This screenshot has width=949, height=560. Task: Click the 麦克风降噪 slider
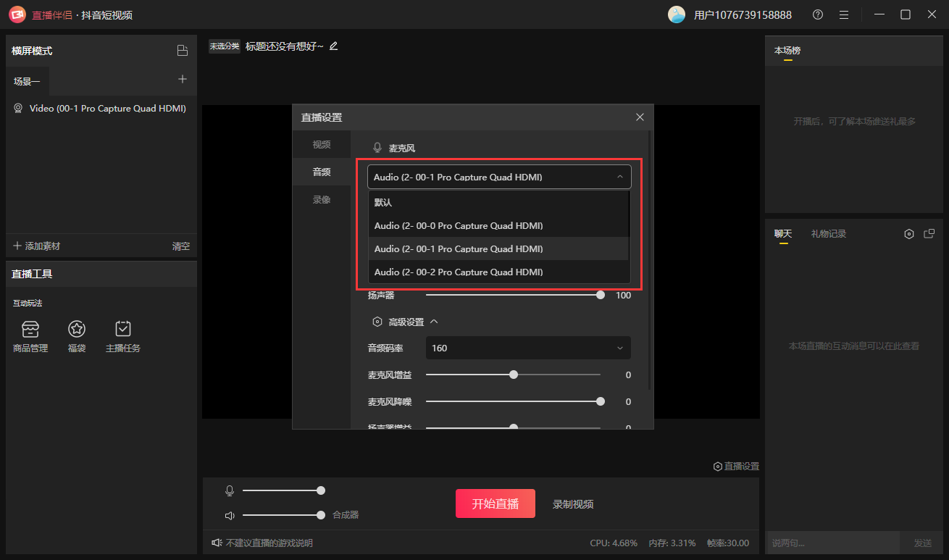click(x=513, y=401)
